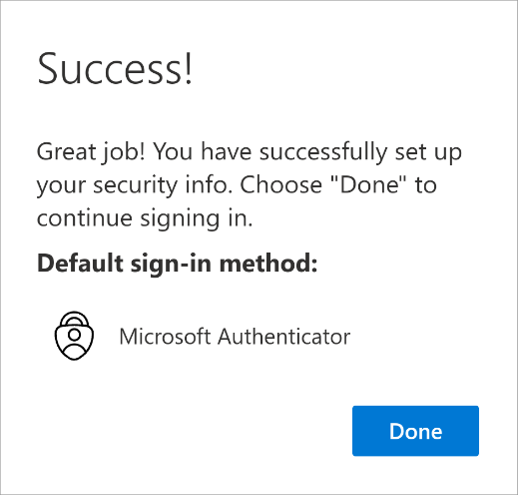The height and width of the screenshot is (495, 518).
Task: Click the 'continue signing in.' line
Action: pos(145,219)
